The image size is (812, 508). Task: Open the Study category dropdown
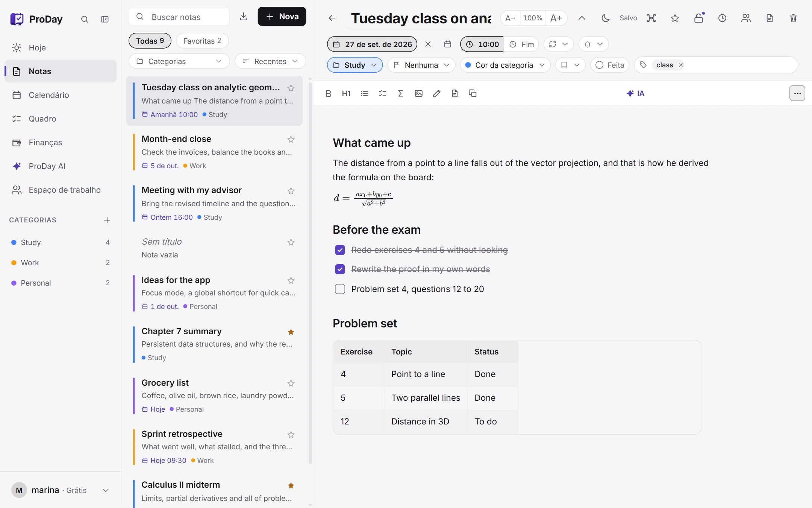pos(355,65)
